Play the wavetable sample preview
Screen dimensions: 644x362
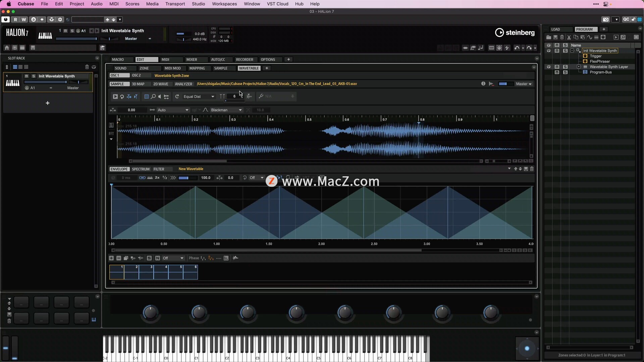115,97
